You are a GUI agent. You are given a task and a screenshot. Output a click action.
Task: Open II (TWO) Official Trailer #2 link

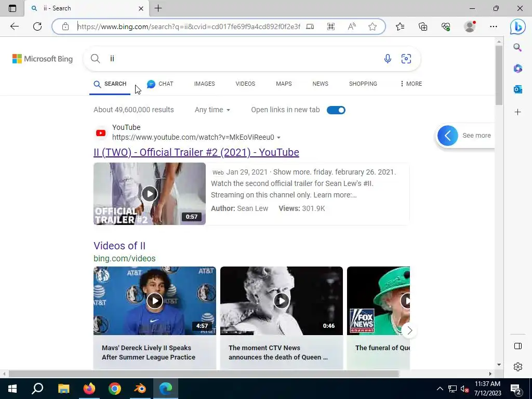(196, 152)
